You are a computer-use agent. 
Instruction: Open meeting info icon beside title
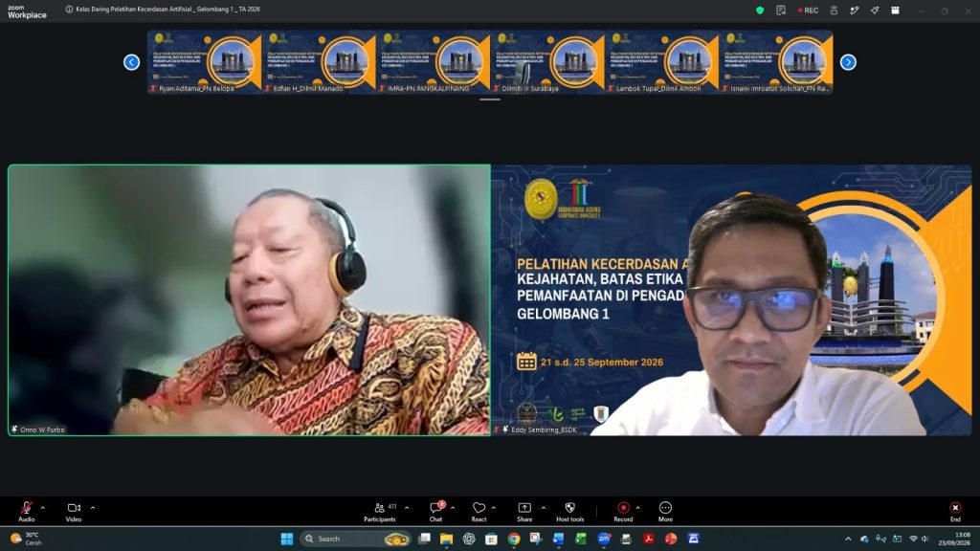(69, 10)
